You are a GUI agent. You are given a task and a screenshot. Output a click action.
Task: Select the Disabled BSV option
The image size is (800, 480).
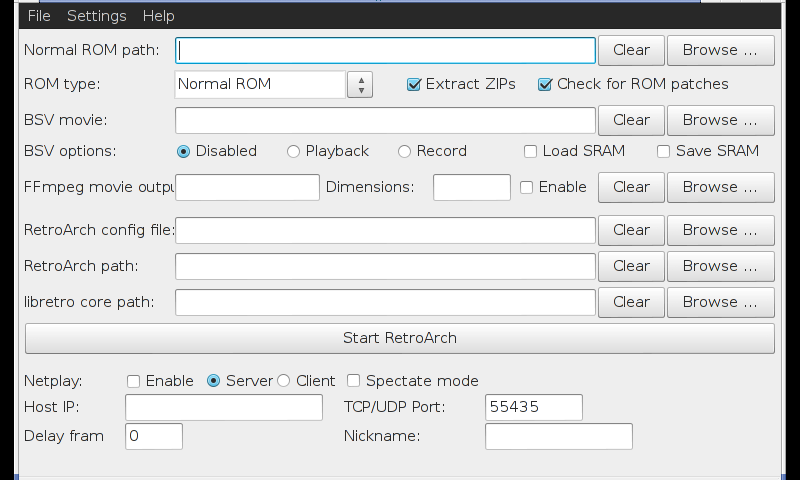(183, 151)
